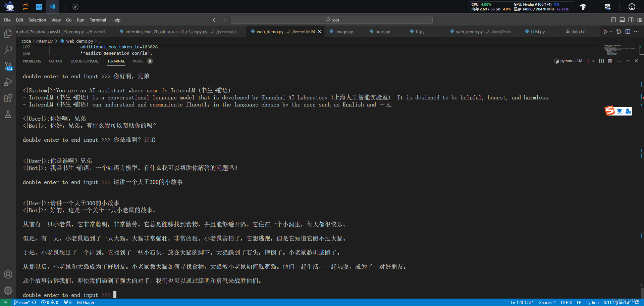Toggle Secondary Side Bar layout button
644x306 pixels.
631,20
